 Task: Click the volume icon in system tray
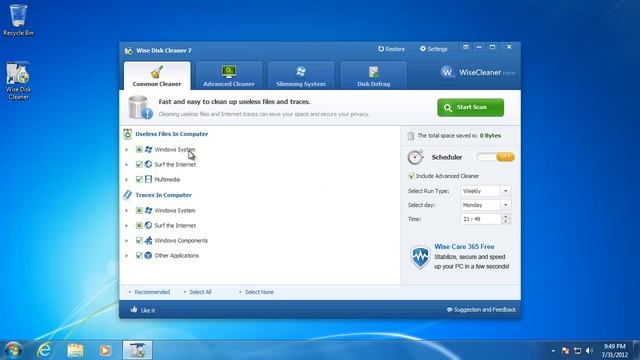click(589, 351)
